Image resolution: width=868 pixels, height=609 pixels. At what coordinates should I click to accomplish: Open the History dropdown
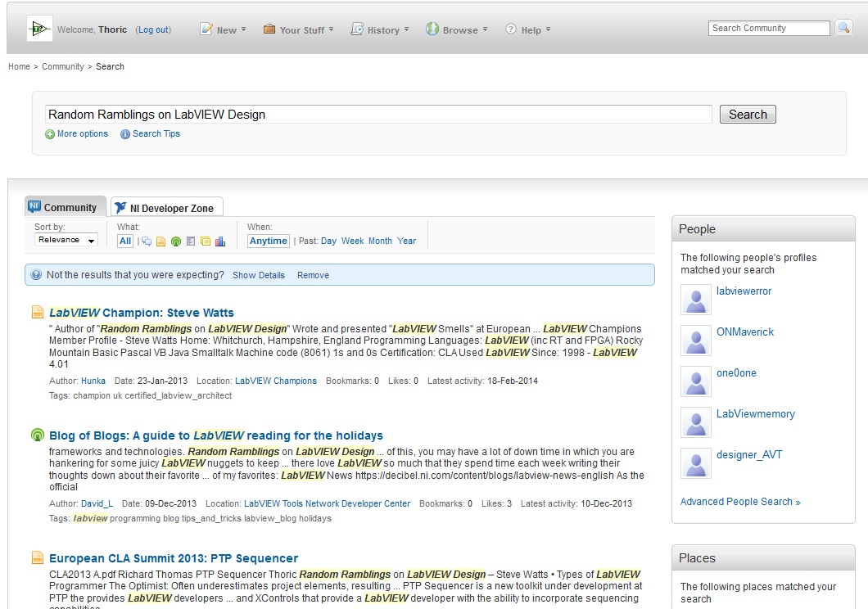(x=380, y=29)
